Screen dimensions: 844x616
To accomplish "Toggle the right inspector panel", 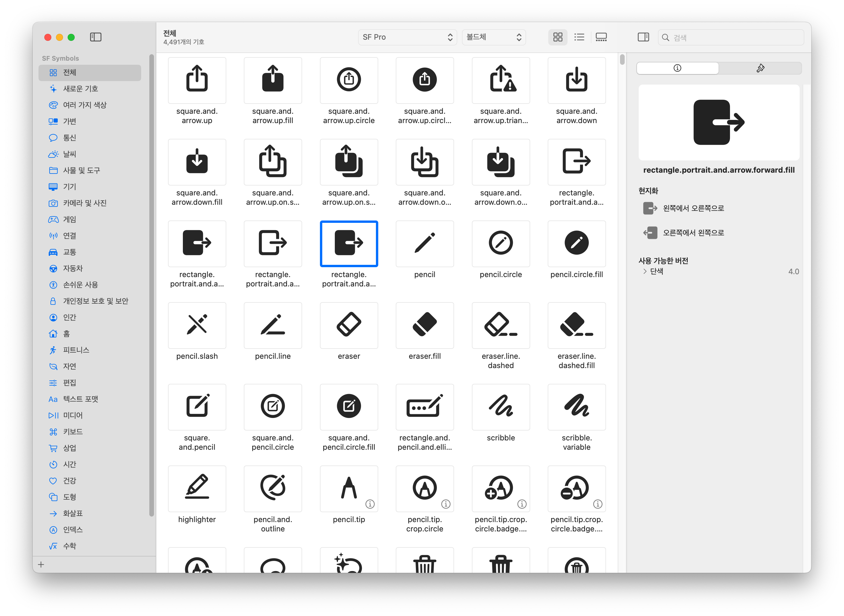I will click(643, 37).
